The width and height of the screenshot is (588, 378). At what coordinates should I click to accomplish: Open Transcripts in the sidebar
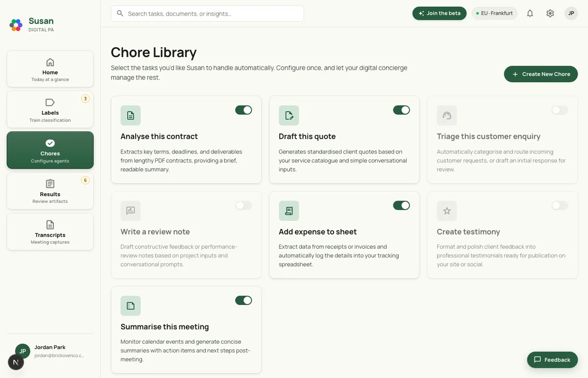[x=50, y=231]
